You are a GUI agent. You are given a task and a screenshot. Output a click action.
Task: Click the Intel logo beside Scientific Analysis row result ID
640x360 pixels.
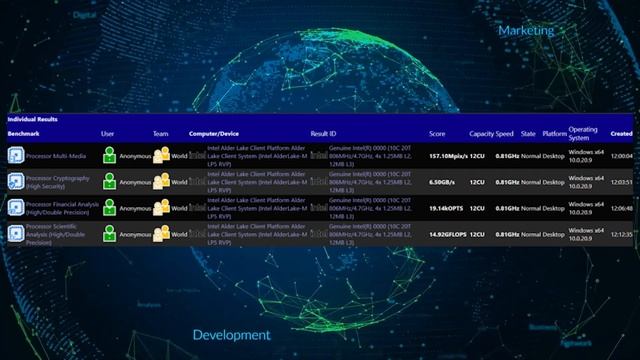[319, 234]
